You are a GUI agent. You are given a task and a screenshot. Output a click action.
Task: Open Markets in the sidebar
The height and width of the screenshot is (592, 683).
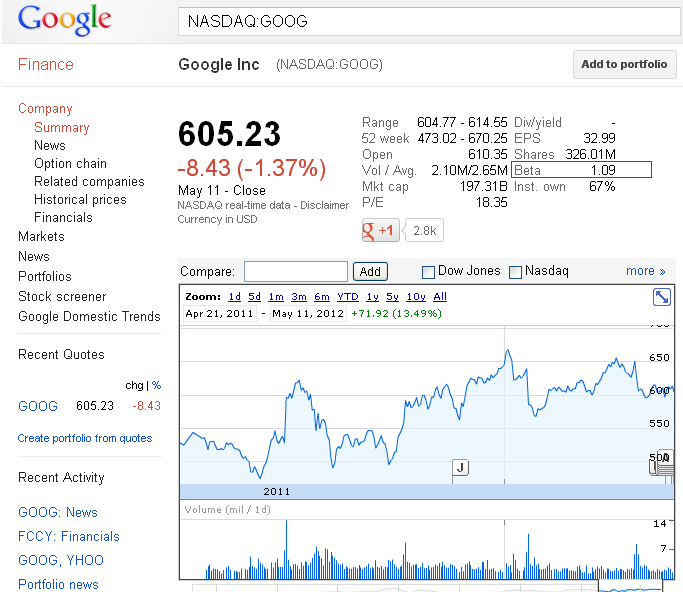coord(41,237)
